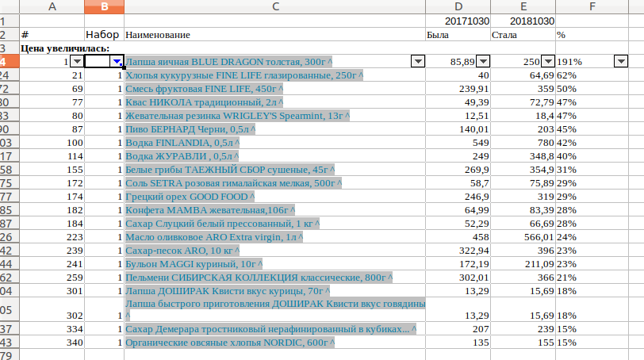
Task: Select column D header
Action: pos(458,6)
